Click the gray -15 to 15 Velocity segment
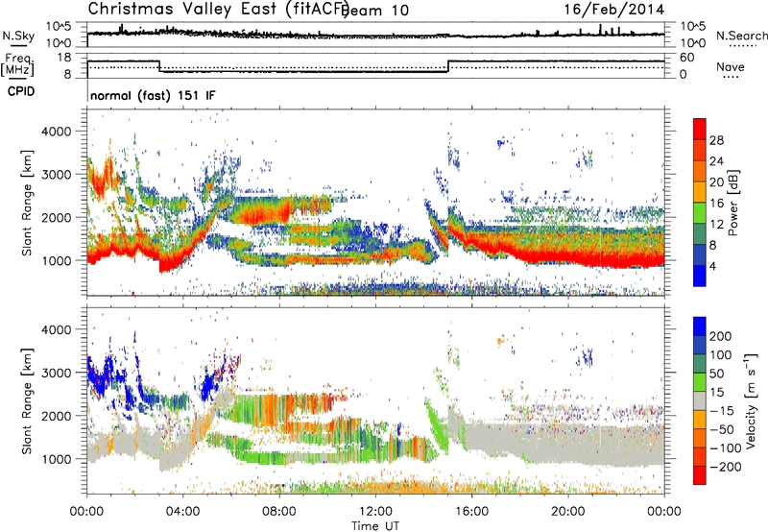Viewport: 768px width, 532px height. coord(700,400)
